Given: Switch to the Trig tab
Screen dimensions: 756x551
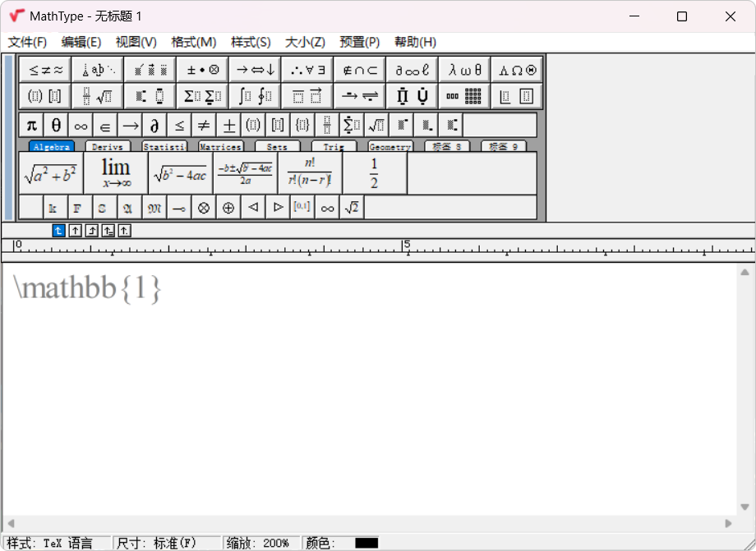Looking at the screenshot, I should (x=334, y=146).
